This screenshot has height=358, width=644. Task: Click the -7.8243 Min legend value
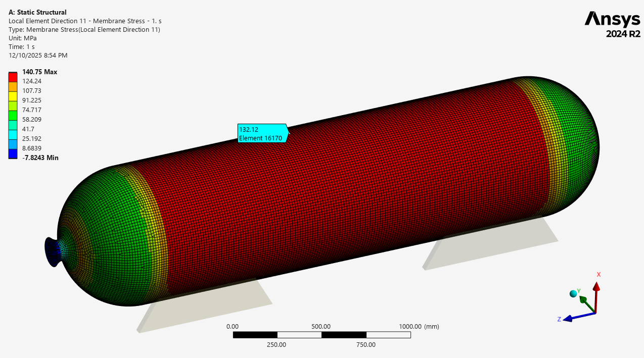40,158
